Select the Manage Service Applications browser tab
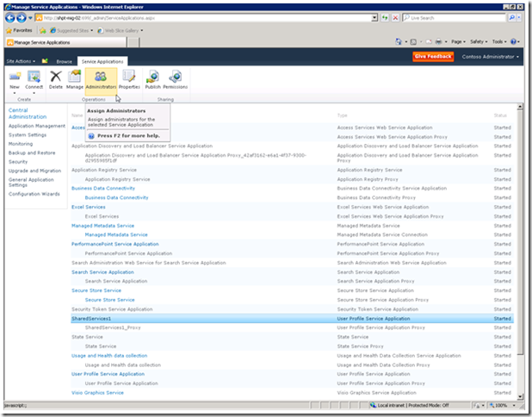 pyautogui.click(x=66, y=42)
